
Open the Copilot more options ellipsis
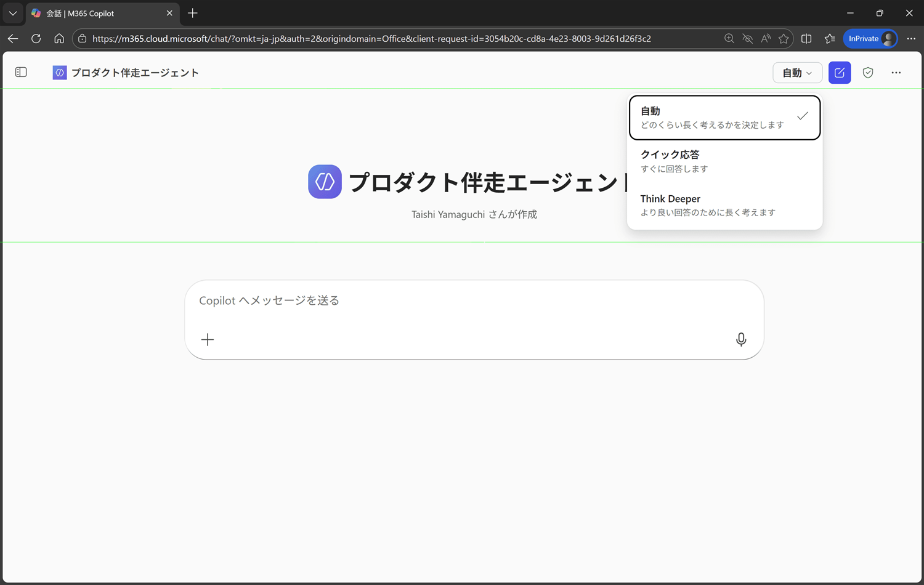coord(896,73)
